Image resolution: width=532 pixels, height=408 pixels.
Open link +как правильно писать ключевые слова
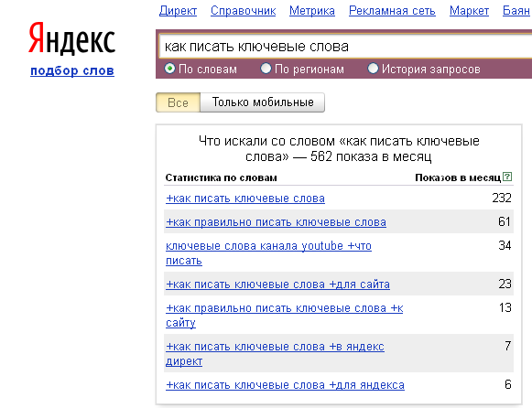pos(276,222)
